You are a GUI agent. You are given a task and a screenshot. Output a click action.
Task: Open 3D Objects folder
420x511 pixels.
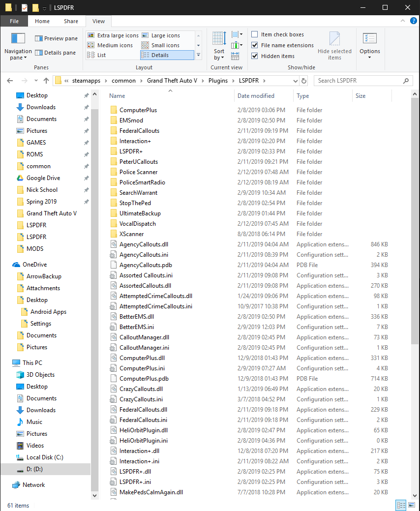pyautogui.click(x=40, y=375)
